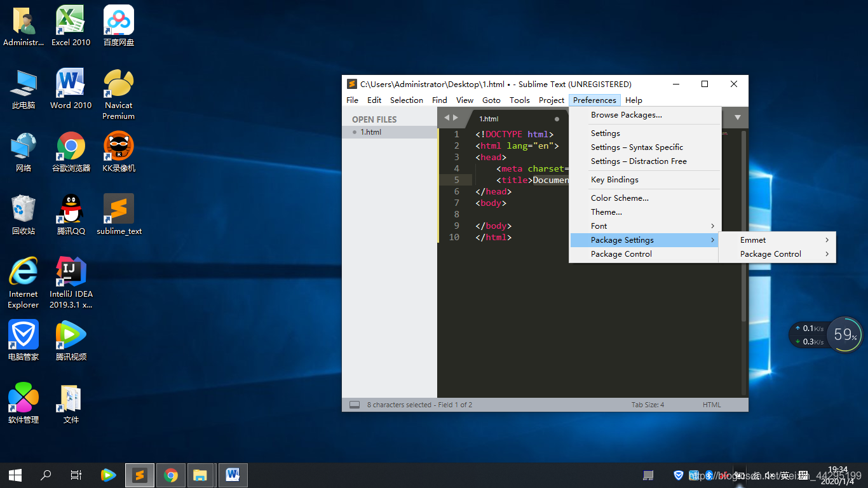Open the PC Manager desktop shortcut

tap(24, 341)
